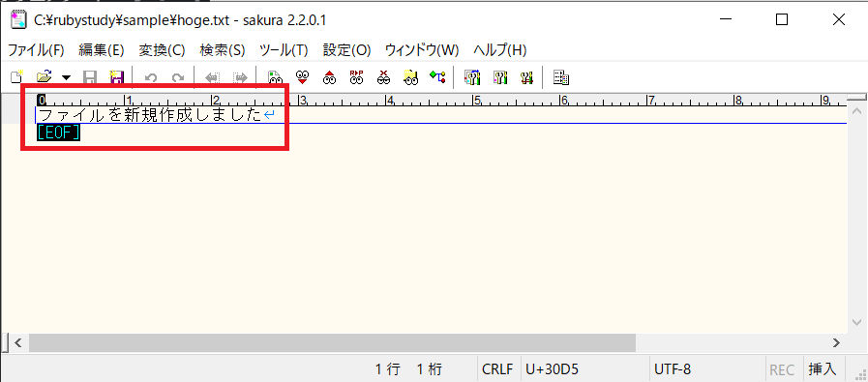The image size is (868, 382).
Task: Open the Replace (R▶P) toolbar icon
Action: (356, 77)
